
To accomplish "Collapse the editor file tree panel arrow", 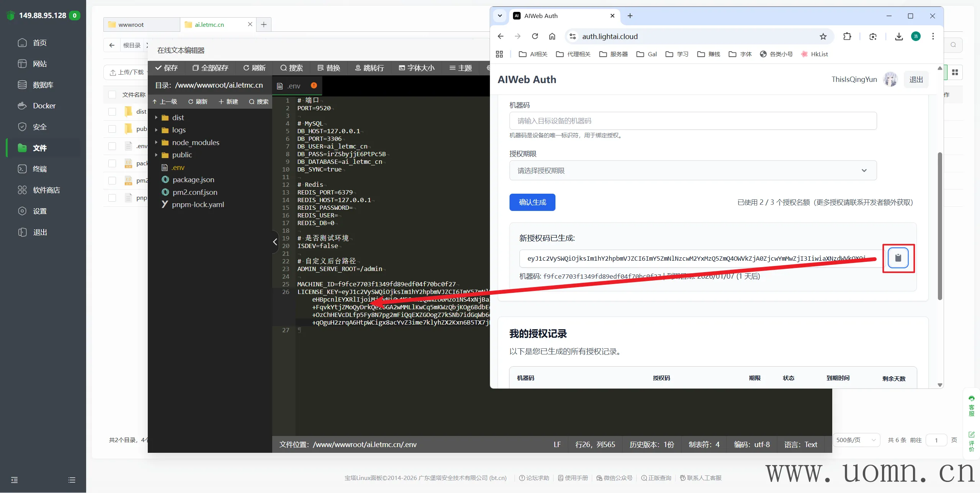I will coord(275,242).
